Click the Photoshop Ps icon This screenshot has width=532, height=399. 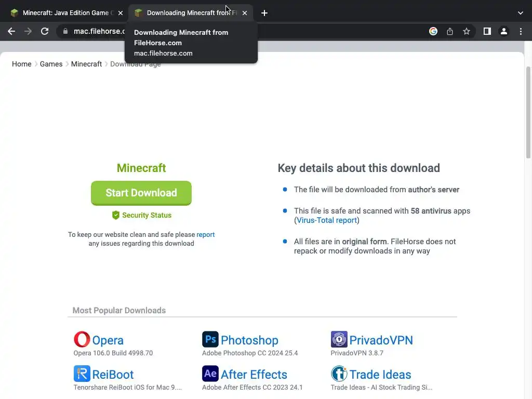click(x=210, y=339)
